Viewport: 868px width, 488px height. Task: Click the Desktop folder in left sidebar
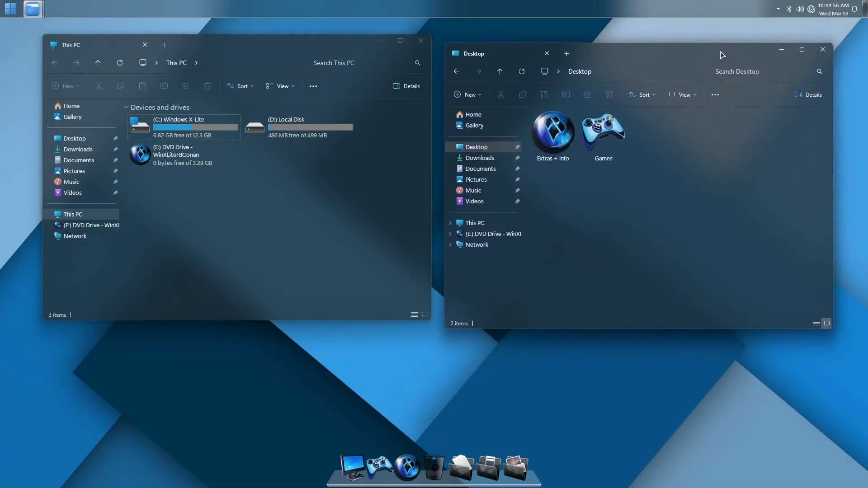coord(75,138)
